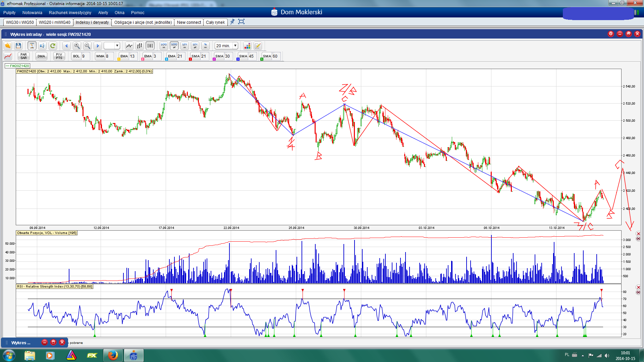The image size is (644, 362).
Task: Click the save chart floppy disk icon
Action: 18,46
